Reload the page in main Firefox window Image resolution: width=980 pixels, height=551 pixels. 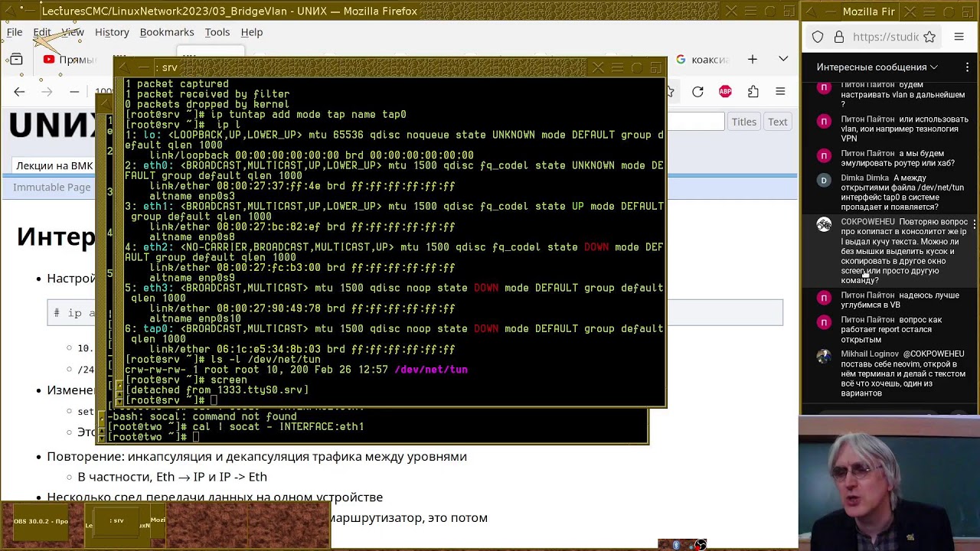pos(697,92)
